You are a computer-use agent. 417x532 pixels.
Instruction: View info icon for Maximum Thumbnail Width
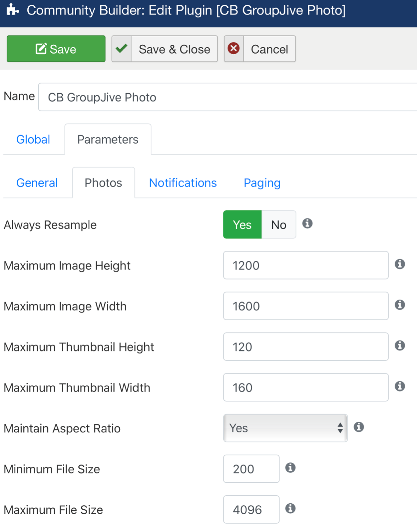coord(400,386)
